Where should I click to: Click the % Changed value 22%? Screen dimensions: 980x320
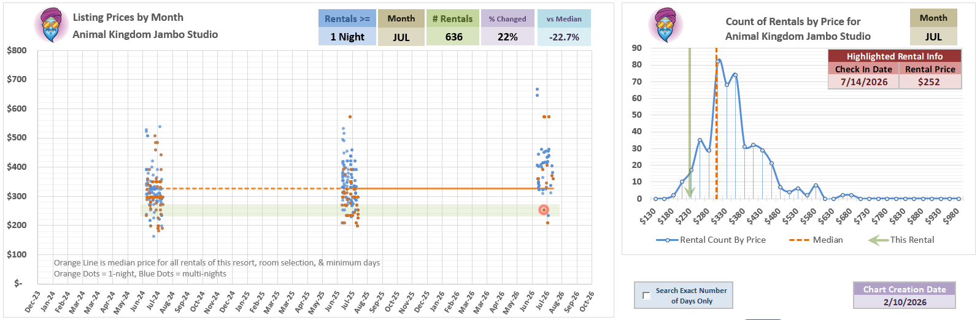(x=507, y=37)
